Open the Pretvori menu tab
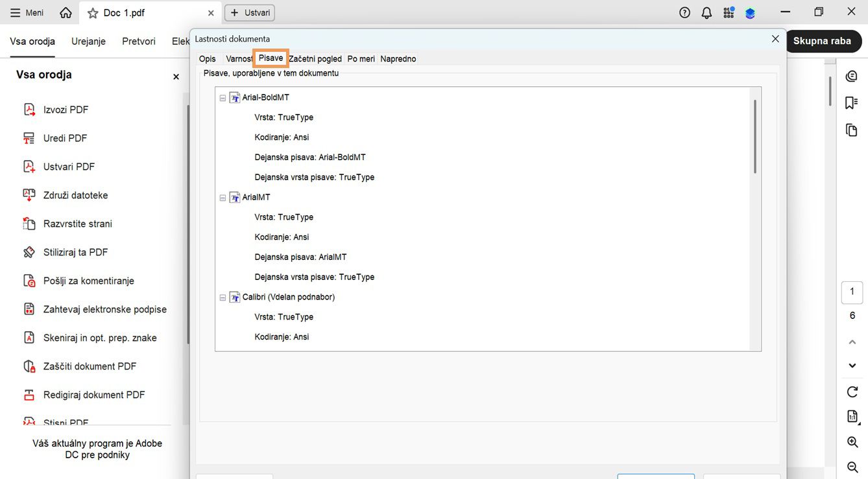Screen dimensions: 868x479 coord(139,41)
